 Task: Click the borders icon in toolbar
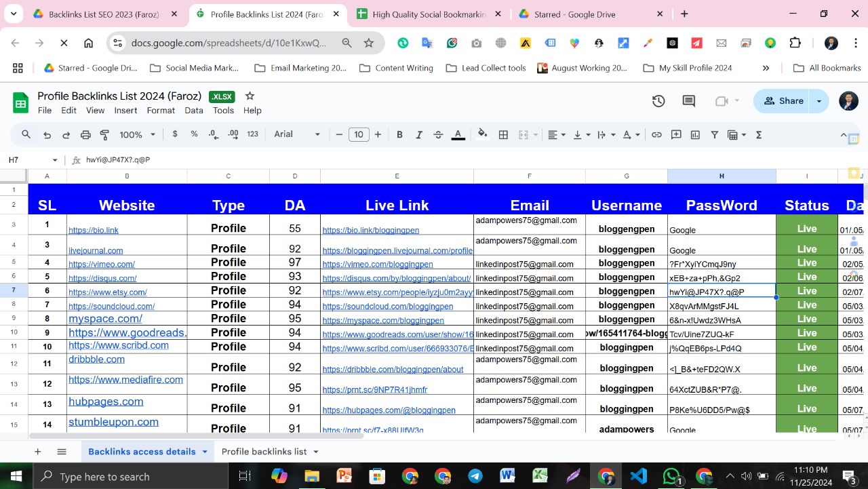[x=503, y=135]
